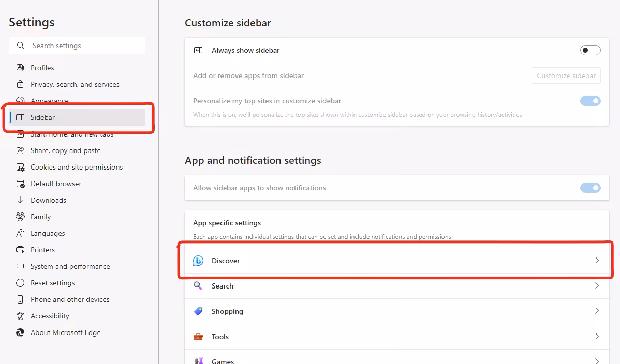Click the Sidebar panel icon in menu

tap(20, 117)
